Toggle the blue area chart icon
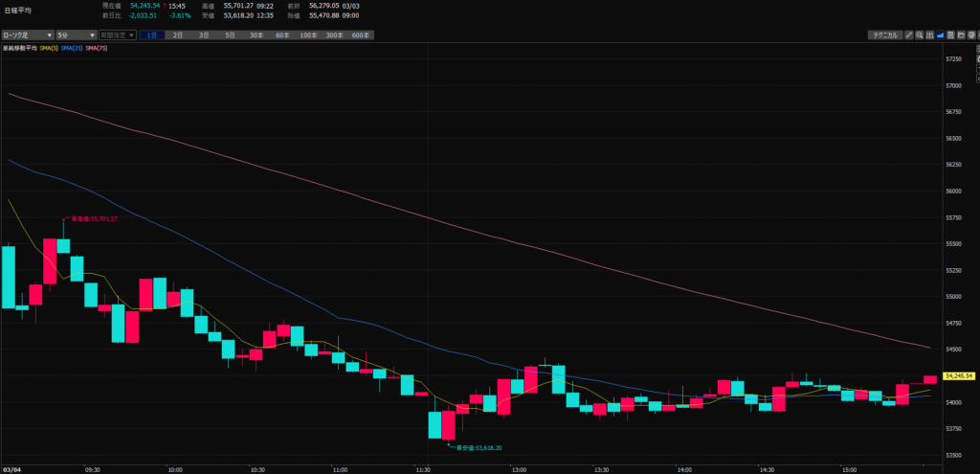Viewport: 980px width, 474px height. pos(941,34)
